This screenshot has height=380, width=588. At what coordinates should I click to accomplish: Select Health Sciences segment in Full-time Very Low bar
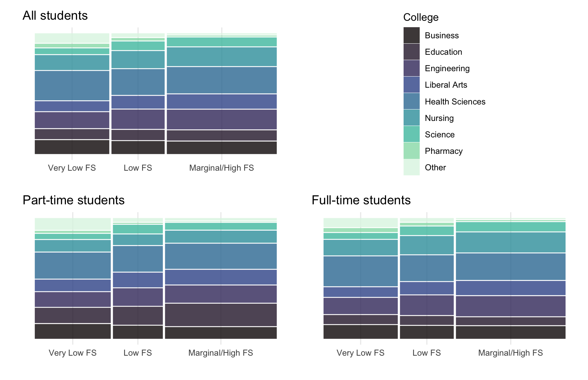coord(361,271)
